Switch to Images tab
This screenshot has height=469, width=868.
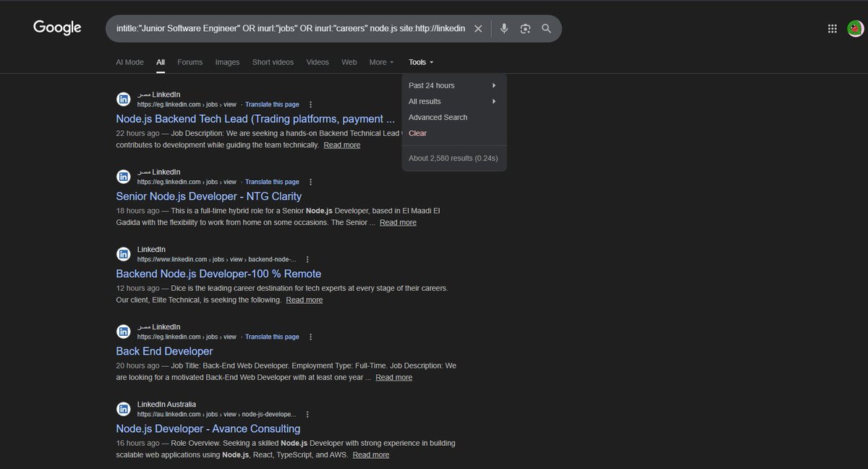click(227, 62)
